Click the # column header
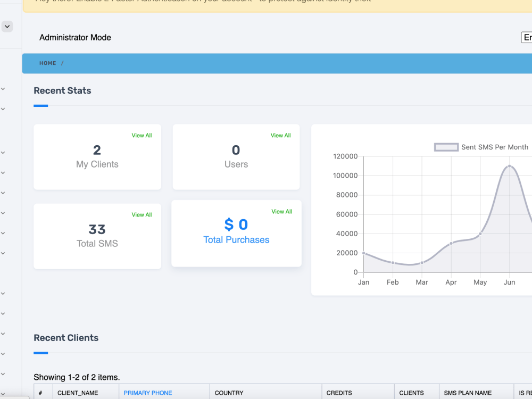The height and width of the screenshot is (399, 532). point(40,393)
